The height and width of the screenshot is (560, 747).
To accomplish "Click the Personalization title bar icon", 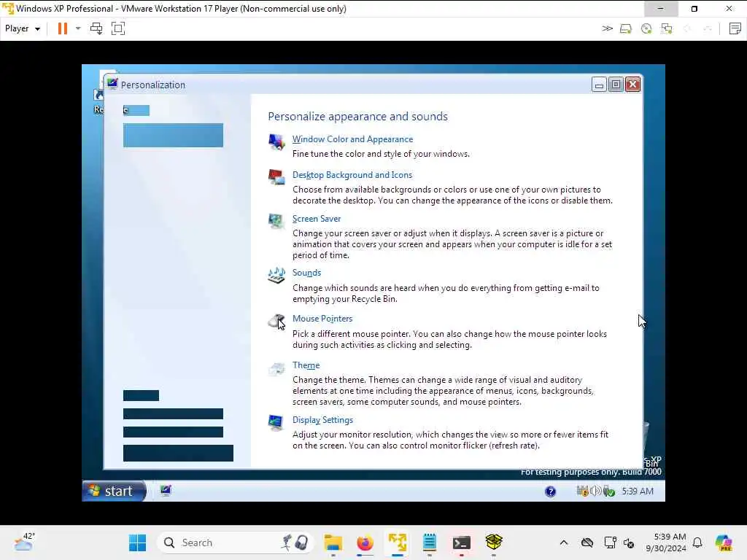I will coord(112,85).
